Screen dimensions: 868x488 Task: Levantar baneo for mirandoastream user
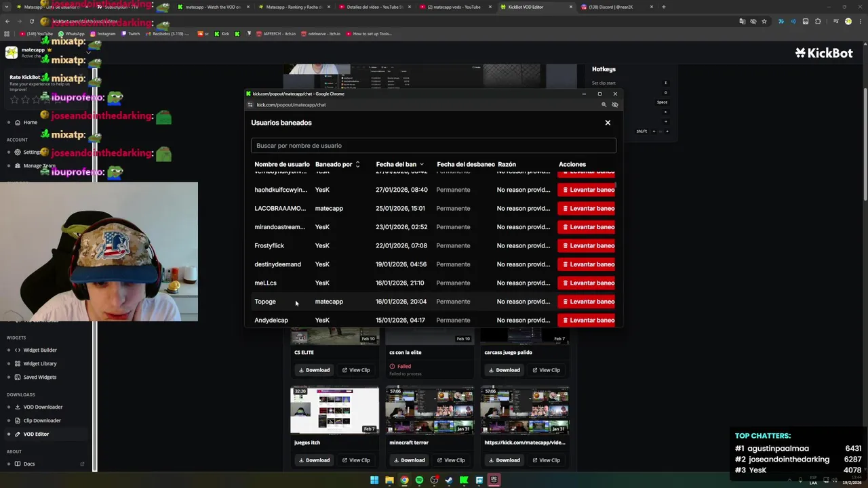(x=587, y=227)
